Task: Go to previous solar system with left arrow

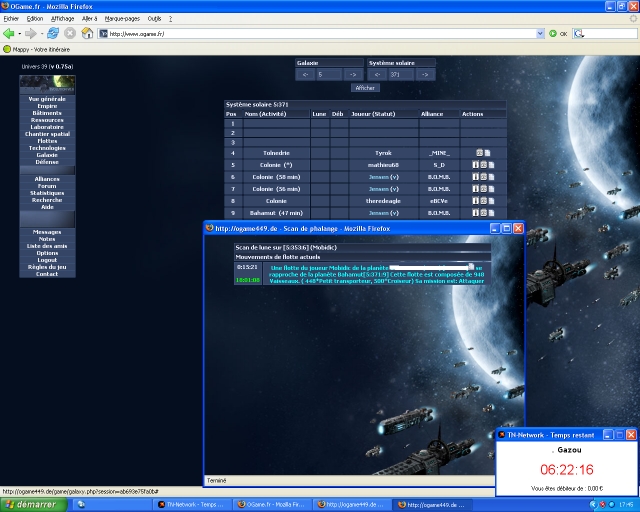Action: (378, 75)
